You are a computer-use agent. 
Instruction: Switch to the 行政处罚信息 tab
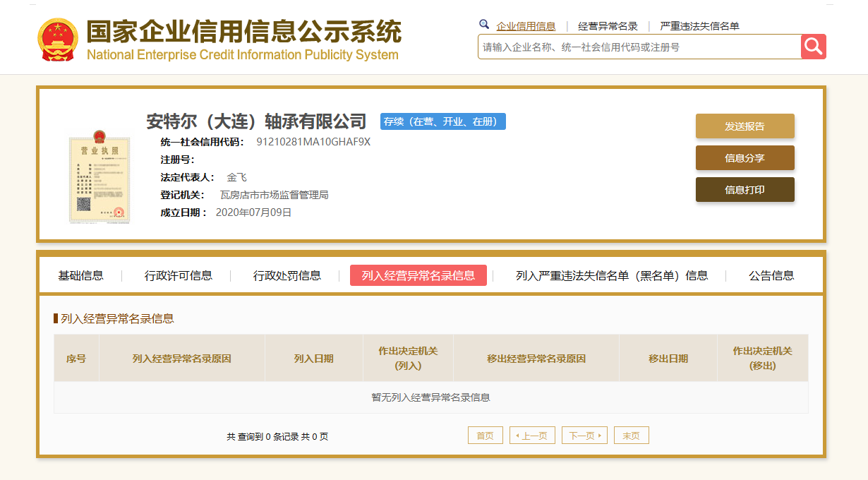[287, 275]
